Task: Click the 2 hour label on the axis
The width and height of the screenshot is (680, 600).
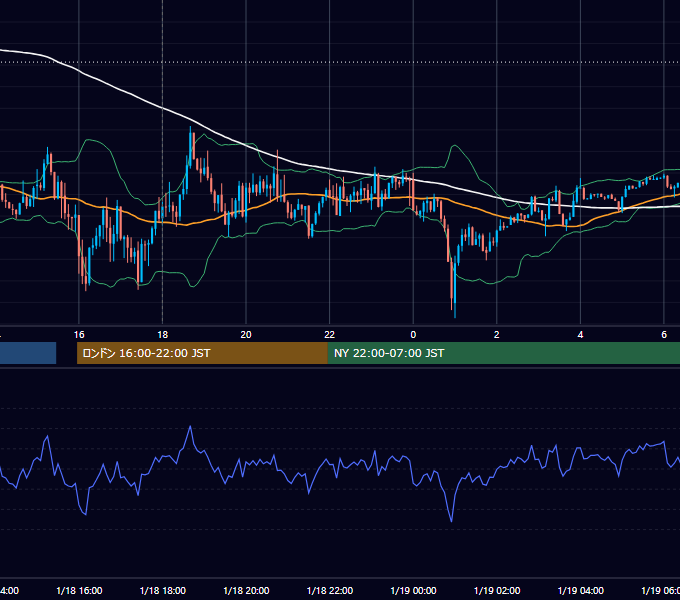Action: coord(497,335)
